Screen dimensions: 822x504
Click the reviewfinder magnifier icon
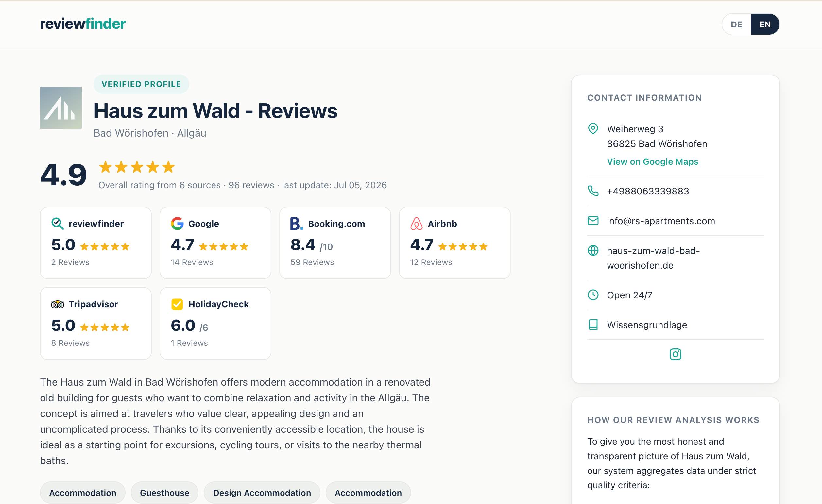57,224
